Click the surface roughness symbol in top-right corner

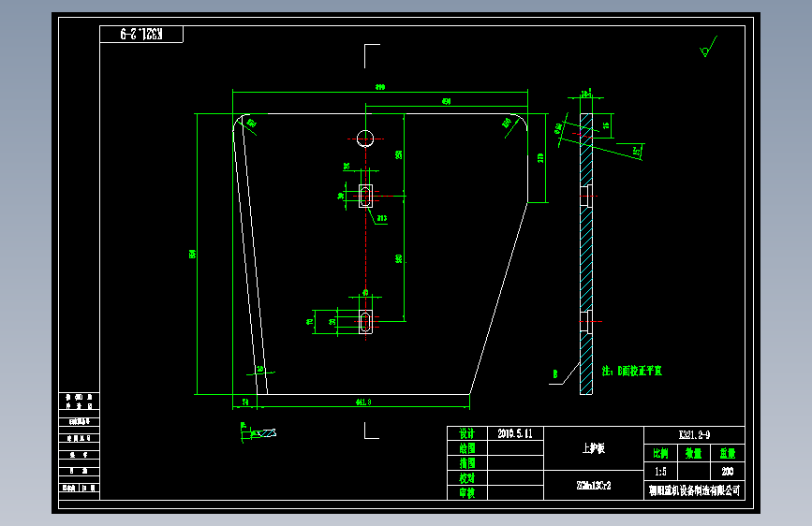pos(708,47)
